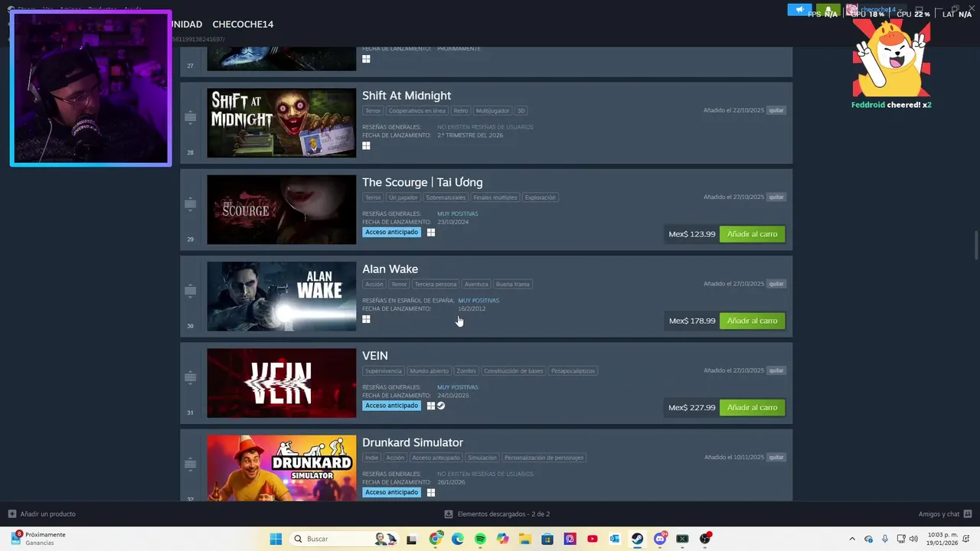Open the checoche14 account dropdown
The height and width of the screenshot is (551, 980).
(x=877, y=10)
